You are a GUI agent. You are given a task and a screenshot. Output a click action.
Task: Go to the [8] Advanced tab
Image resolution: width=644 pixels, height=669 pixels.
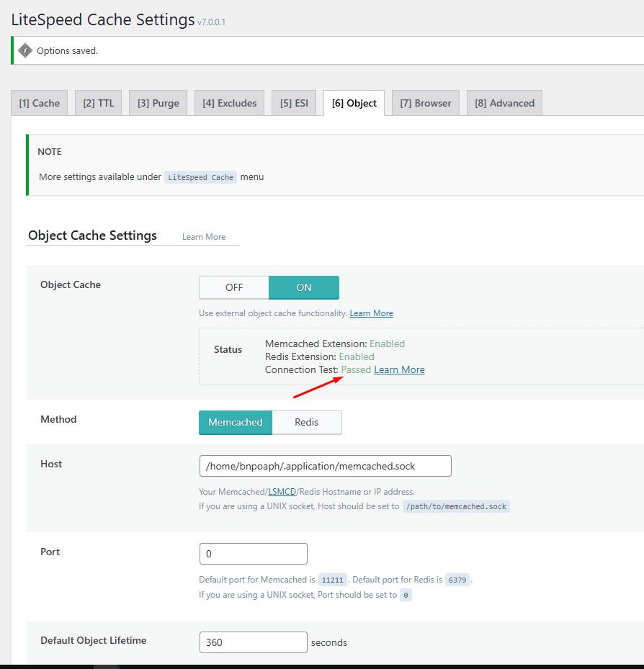click(504, 103)
